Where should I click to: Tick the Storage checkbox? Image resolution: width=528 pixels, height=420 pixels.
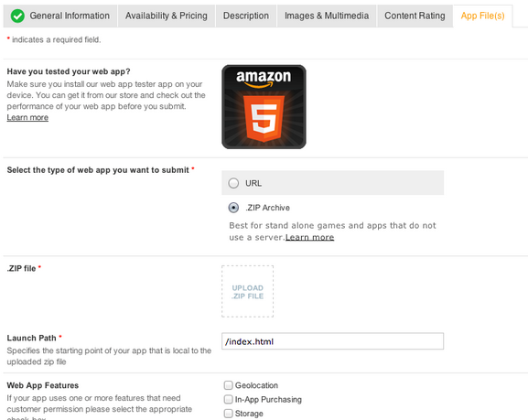click(x=228, y=414)
